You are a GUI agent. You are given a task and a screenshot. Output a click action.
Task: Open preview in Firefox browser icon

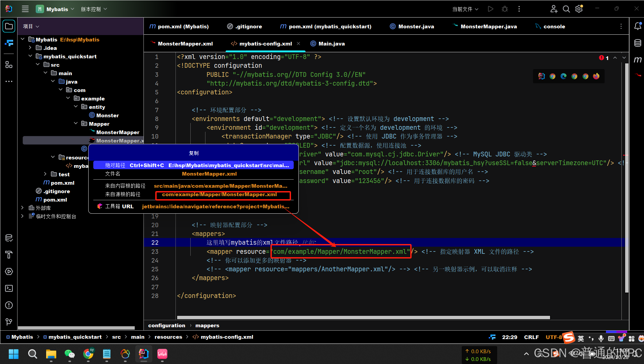(x=596, y=76)
